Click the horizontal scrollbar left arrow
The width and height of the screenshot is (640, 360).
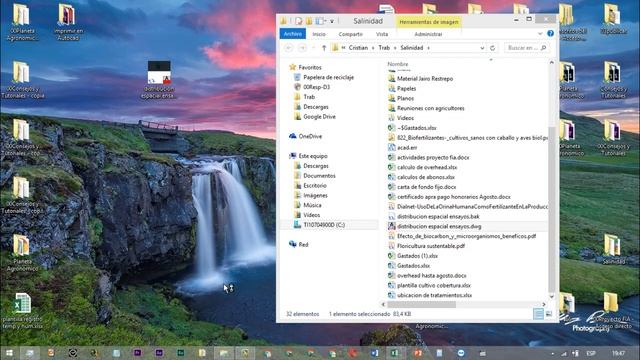383,304
